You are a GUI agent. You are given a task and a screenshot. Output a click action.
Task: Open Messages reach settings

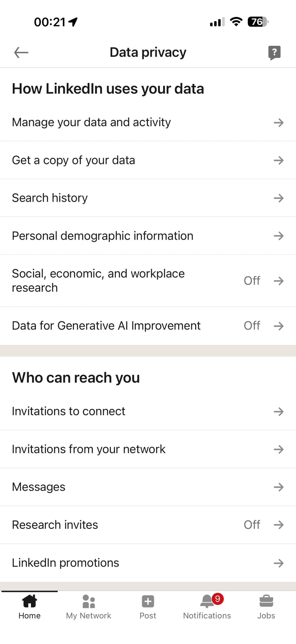(x=38, y=487)
